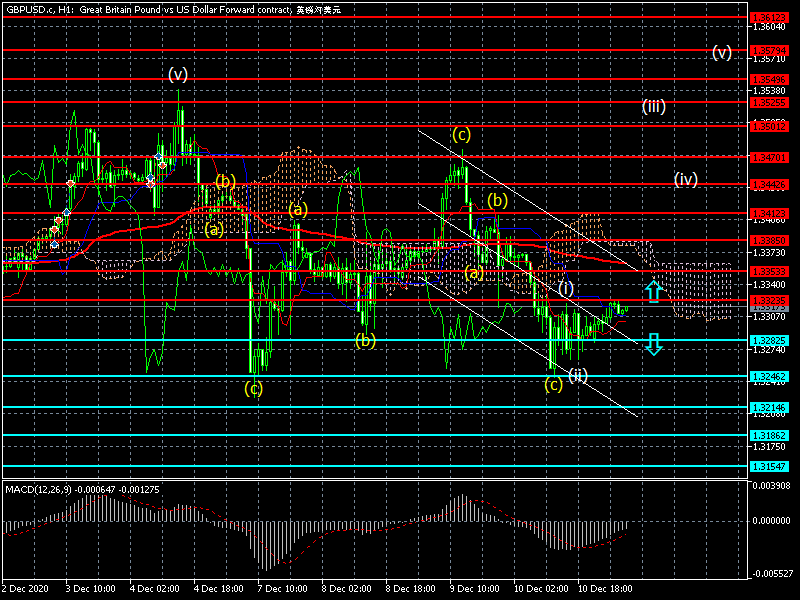Image resolution: width=800 pixels, height=600 pixels.
Task: Click the 4 Dec 02:00 time label
Action: 155,589
